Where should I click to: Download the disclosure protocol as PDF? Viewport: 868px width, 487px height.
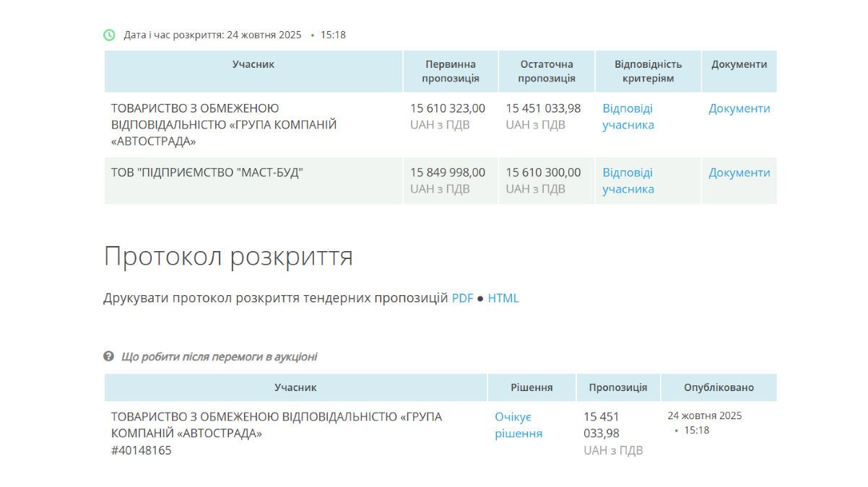coord(462,298)
